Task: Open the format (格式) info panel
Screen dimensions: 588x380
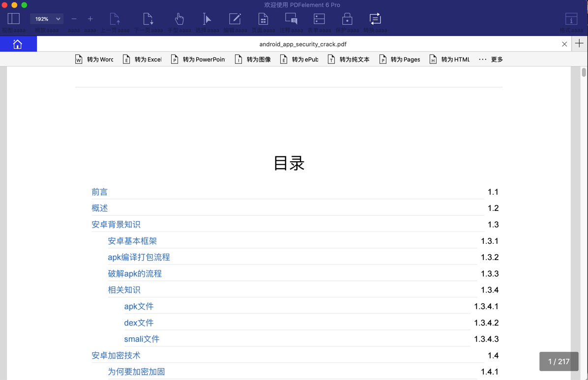Action: 571,19
